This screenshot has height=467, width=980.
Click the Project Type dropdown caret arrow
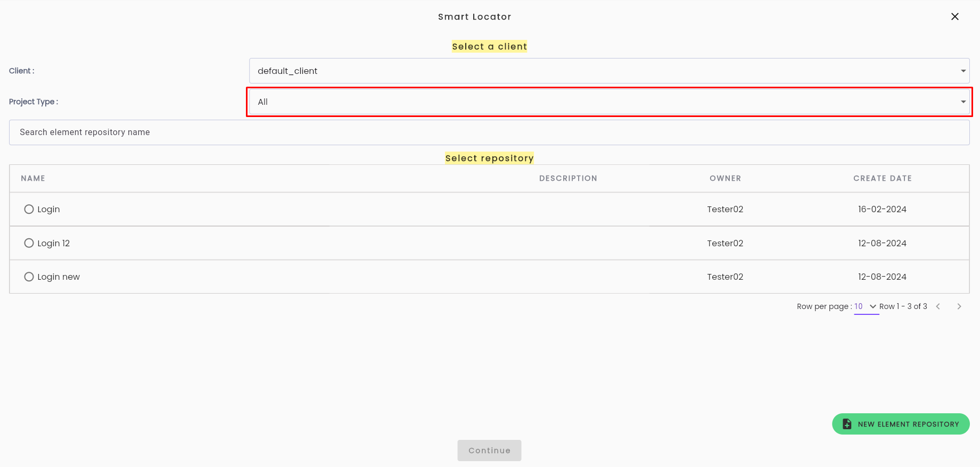963,102
